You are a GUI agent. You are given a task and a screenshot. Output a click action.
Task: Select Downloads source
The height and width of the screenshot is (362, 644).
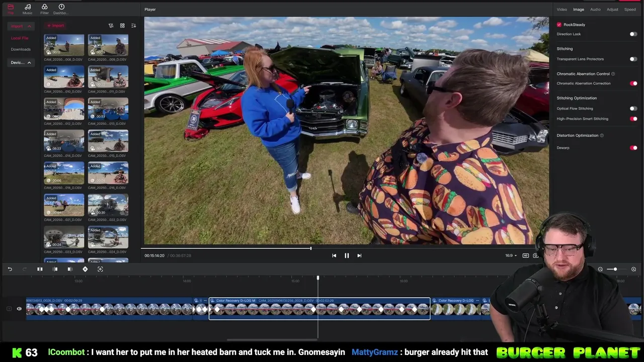[21, 49]
